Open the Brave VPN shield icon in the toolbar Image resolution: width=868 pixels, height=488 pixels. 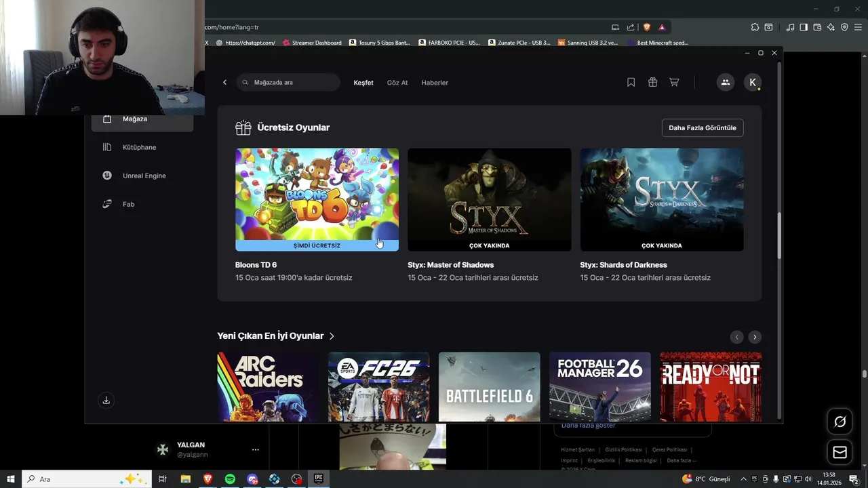click(x=844, y=27)
